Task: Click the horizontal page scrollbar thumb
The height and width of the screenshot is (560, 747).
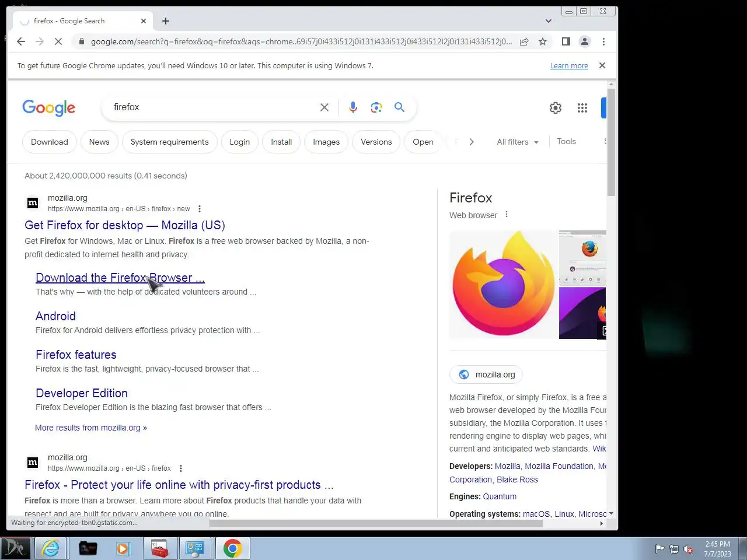Action: [376, 523]
